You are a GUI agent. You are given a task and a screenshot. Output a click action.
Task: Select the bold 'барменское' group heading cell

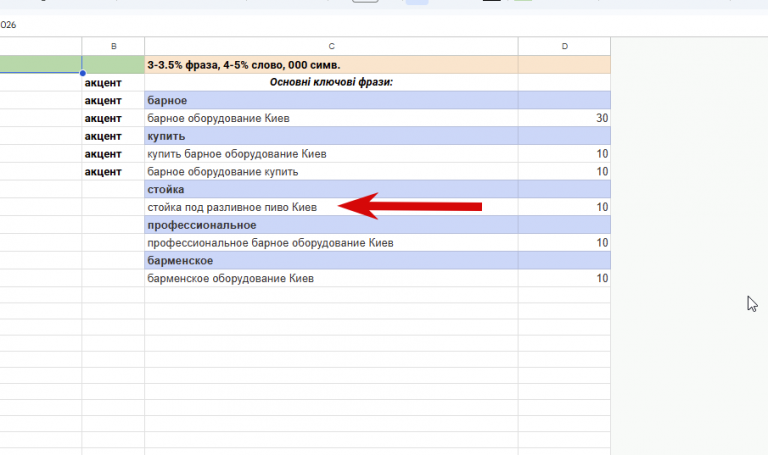tap(331, 261)
